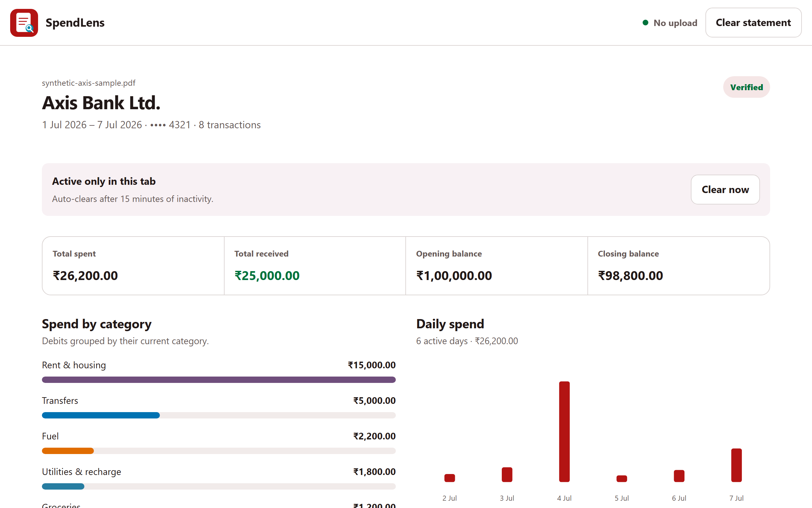Click the Spend by category heading
Image resolution: width=812 pixels, height=508 pixels.
[97, 324]
